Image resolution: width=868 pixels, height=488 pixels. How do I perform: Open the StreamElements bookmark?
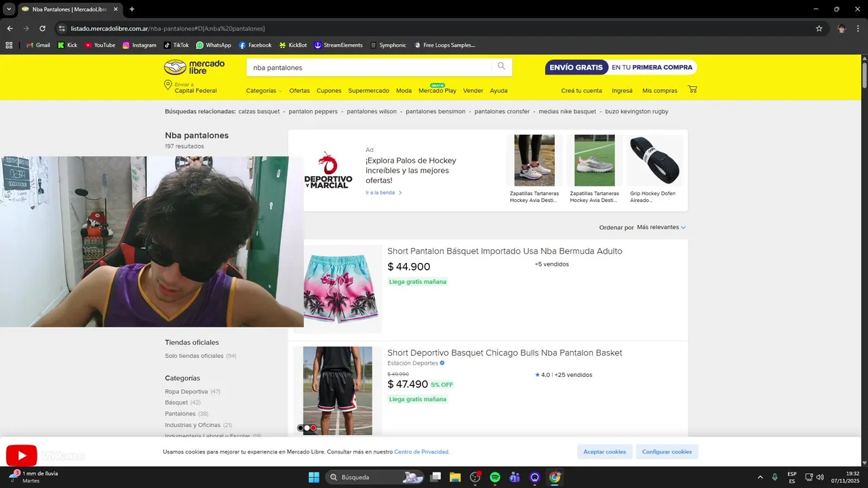[338, 45]
